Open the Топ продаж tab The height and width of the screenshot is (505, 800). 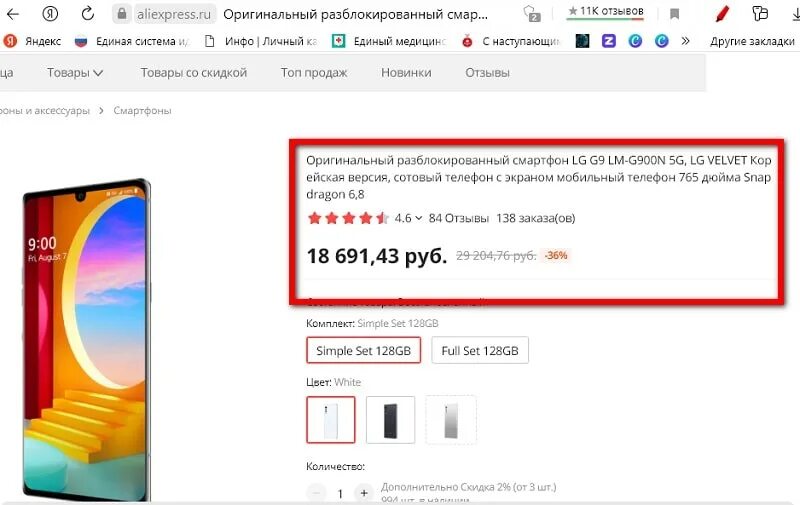click(x=314, y=73)
